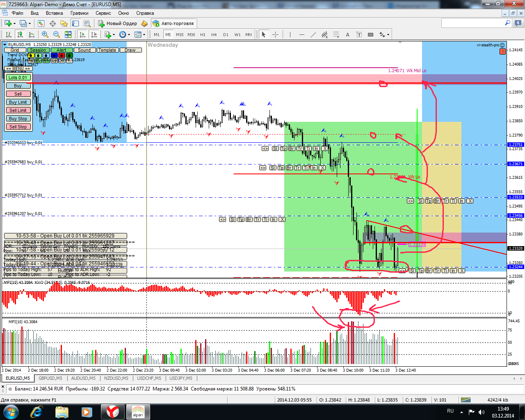Viewport: 525px width, 420px height.
Task: Open the Navigator folder-star icon
Action: pos(64,23)
